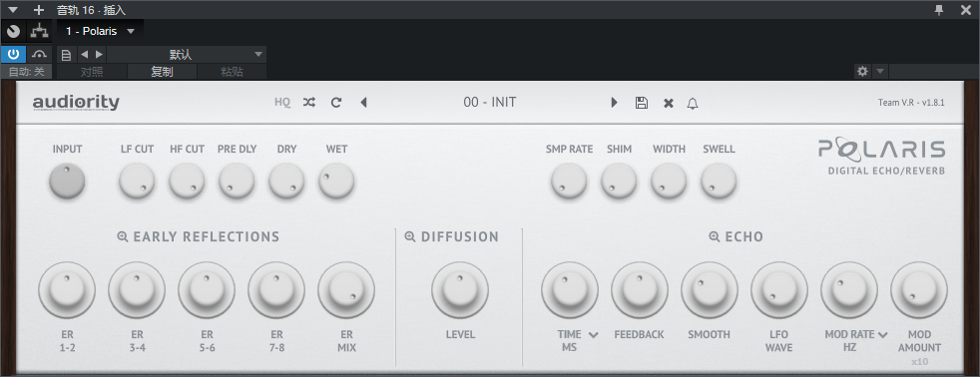Image resolution: width=980 pixels, height=377 pixels.
Task: Click the ER 7-8 knob
Action: tap(276, 290)
